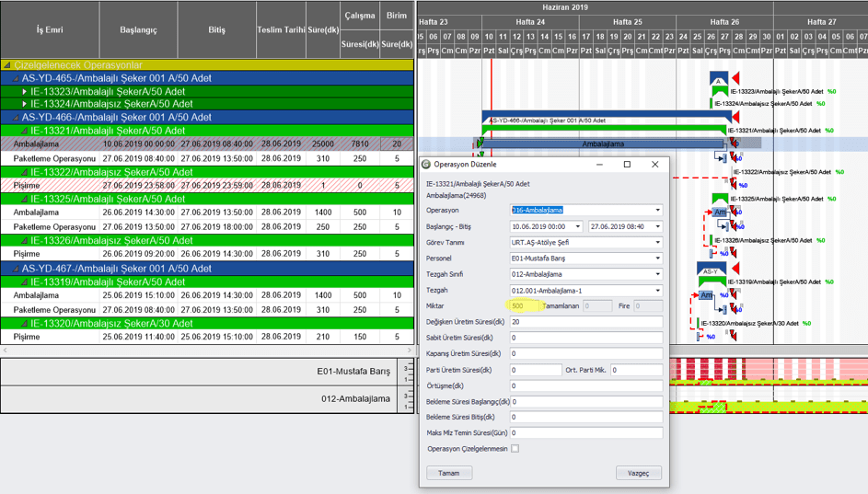This screenshot has width=868, height=494.
Task: Click the Tamam button
Action: click(449, 473)
